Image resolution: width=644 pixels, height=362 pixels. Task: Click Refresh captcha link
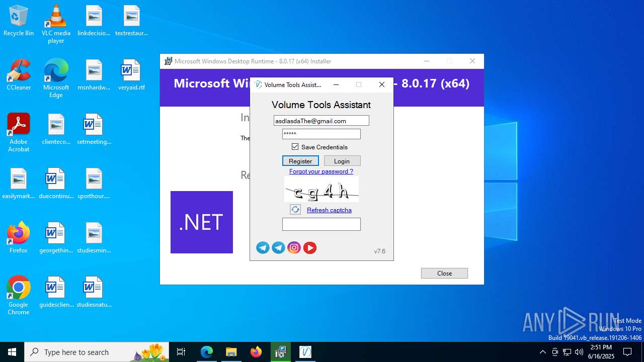click(x=329, y=210)
